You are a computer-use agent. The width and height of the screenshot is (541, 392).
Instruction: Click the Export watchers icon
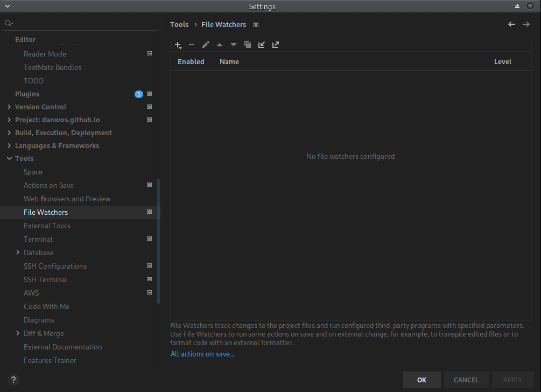[276, 45]
